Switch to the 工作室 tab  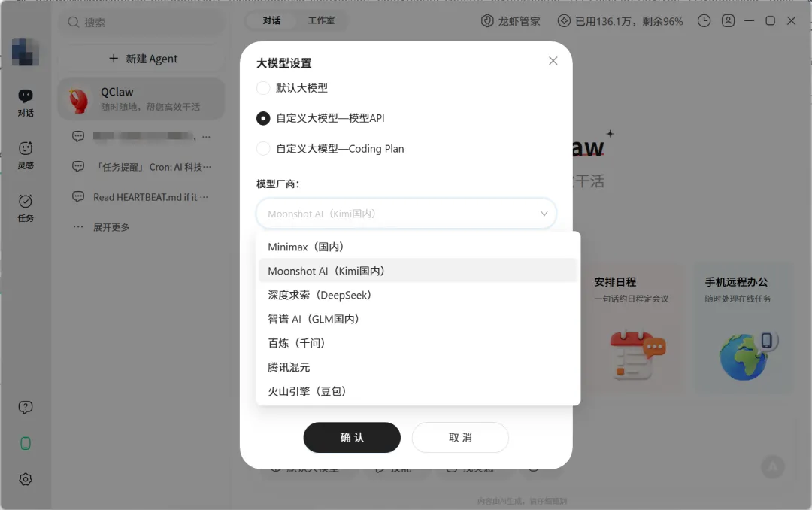(321, 20)
